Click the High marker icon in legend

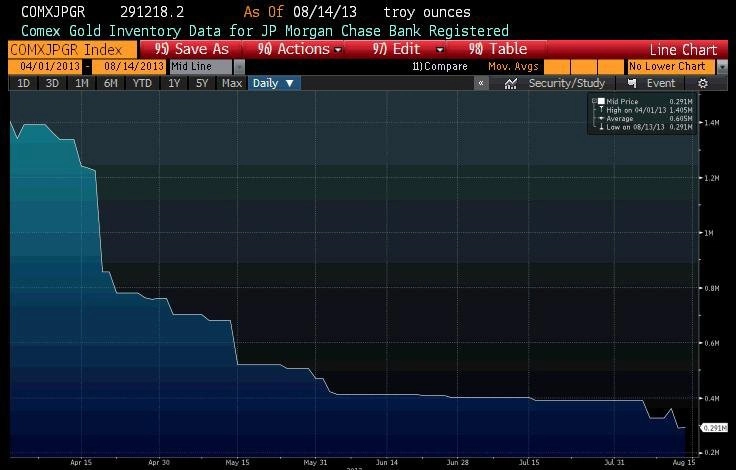coord(601,110)
